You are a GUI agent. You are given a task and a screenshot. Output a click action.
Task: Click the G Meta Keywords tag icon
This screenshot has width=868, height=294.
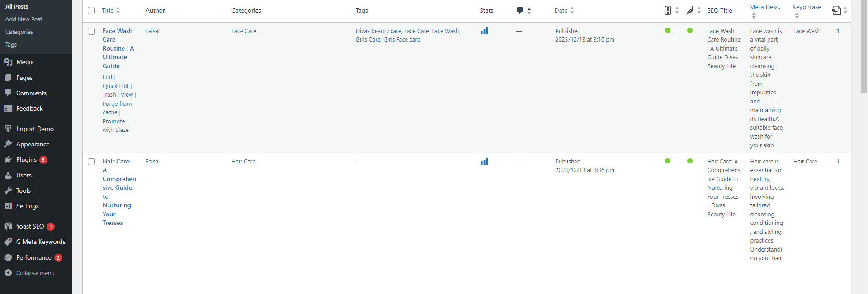8,242
